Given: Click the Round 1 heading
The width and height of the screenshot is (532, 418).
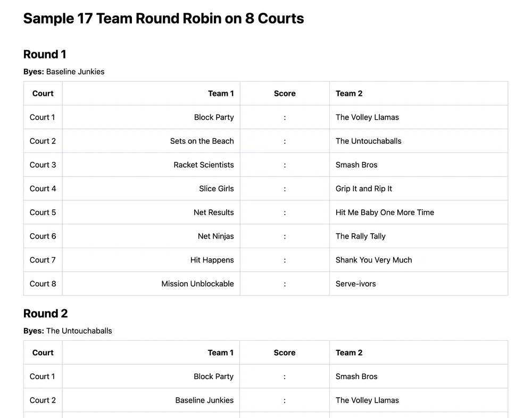Looking at the screenshot, I should click(45, 54).
